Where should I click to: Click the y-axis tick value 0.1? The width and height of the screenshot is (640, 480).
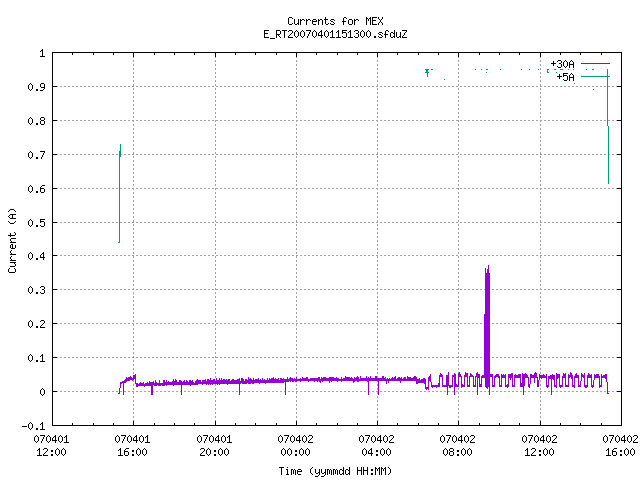[x=36, y=358]
